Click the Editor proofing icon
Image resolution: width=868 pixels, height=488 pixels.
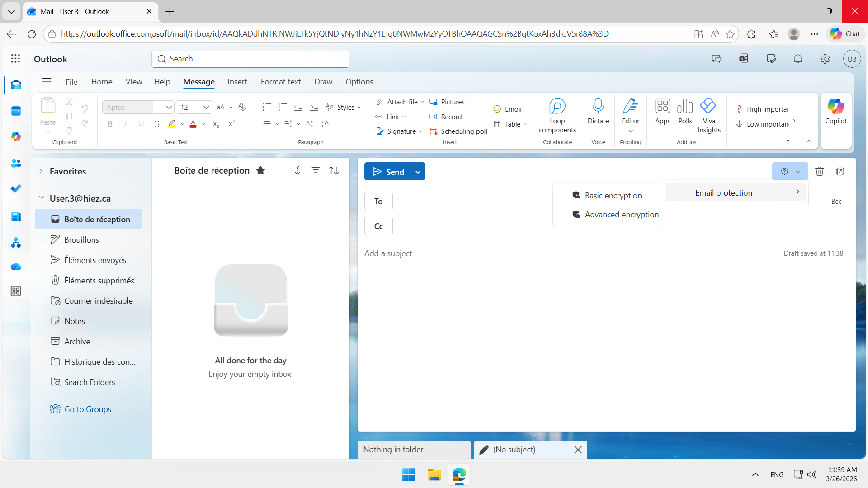630,107
